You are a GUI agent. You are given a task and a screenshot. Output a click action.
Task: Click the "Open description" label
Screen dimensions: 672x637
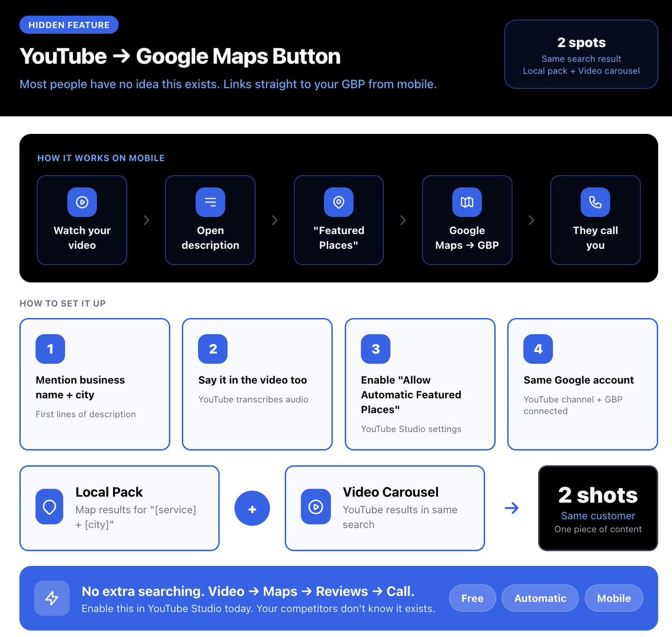click(x=211, y=238)
